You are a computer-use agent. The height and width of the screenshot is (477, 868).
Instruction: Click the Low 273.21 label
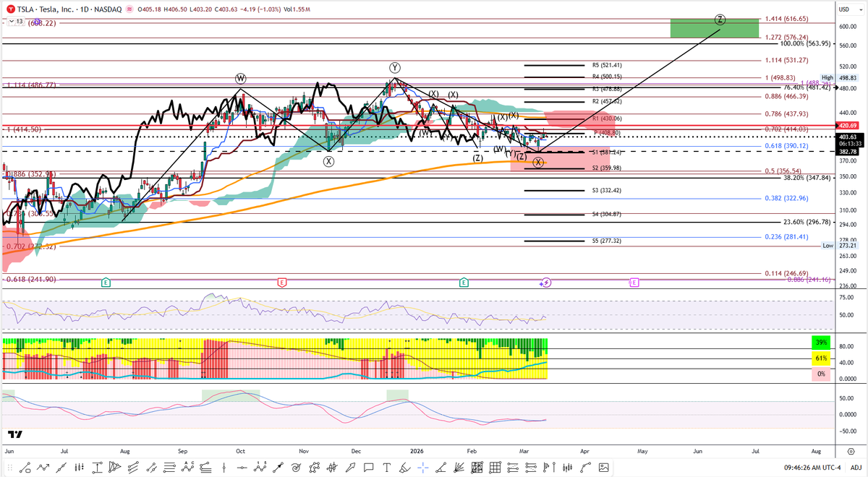coord(839,246)
